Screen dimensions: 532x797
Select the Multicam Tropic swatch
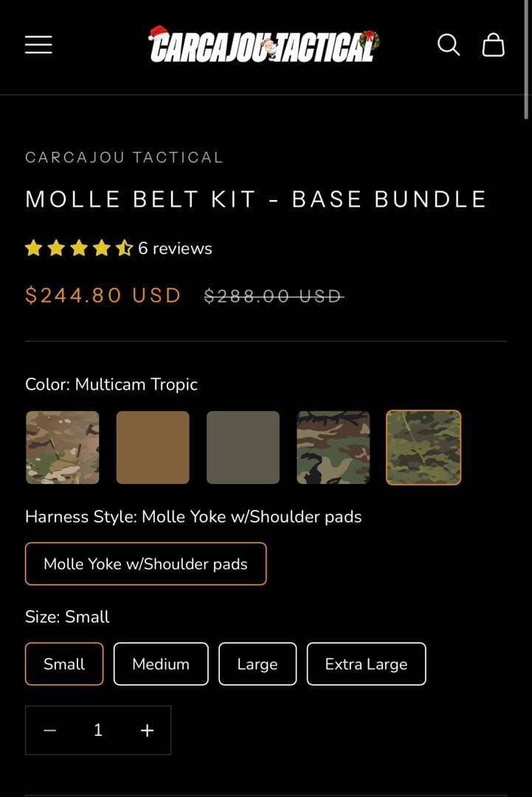[424, 447]
